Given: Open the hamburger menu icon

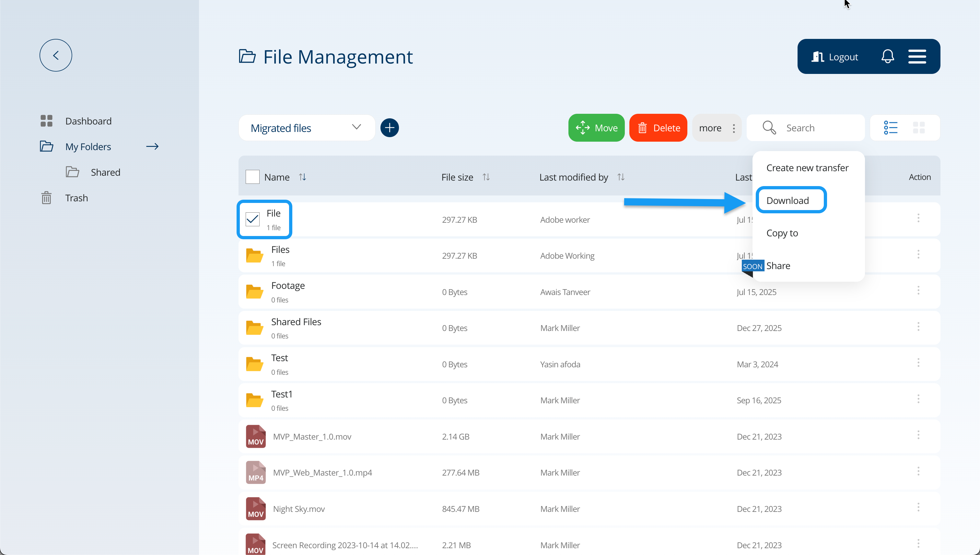Looking at the screenshot, I should click(x=917, y=56).
